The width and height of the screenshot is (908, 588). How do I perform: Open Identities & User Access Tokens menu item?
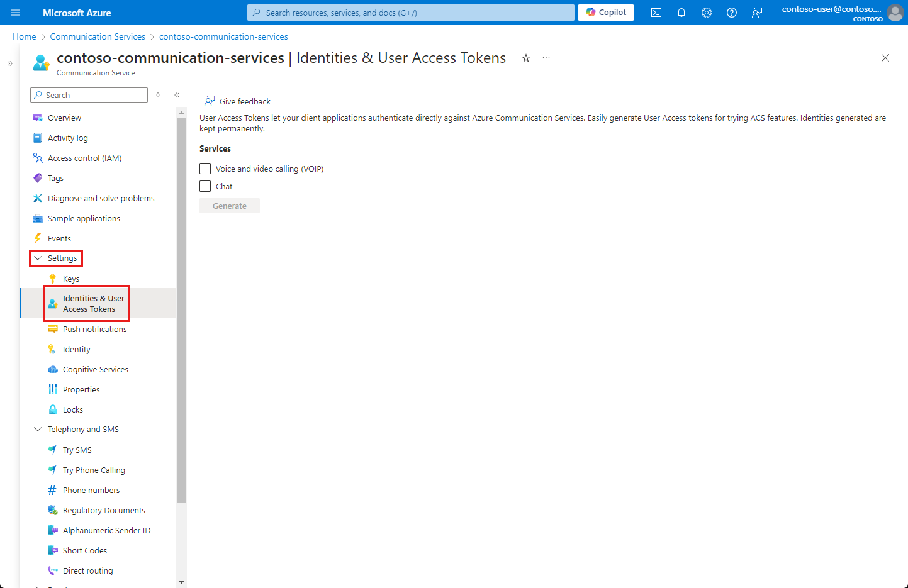(x=98, y=303)
